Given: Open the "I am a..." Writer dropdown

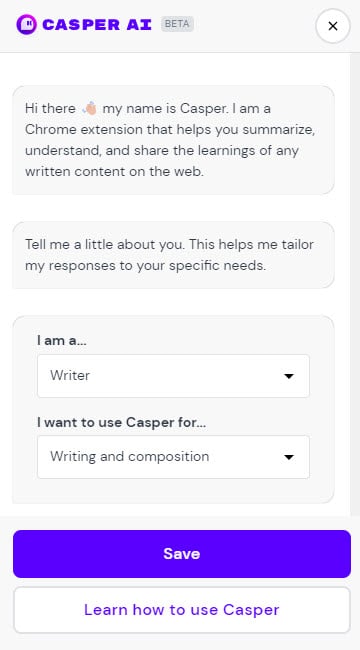Looking at the screenshot, I should click(x=173, y=376).
